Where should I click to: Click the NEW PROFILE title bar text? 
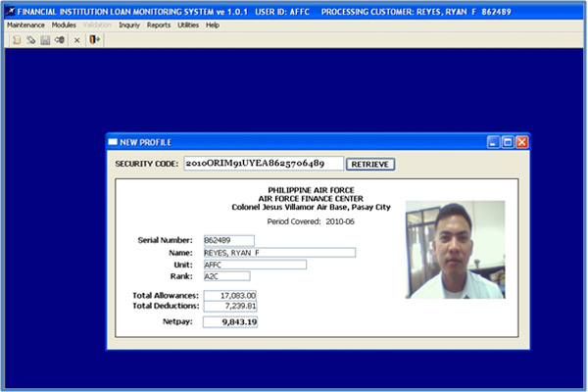coord(145,142)
